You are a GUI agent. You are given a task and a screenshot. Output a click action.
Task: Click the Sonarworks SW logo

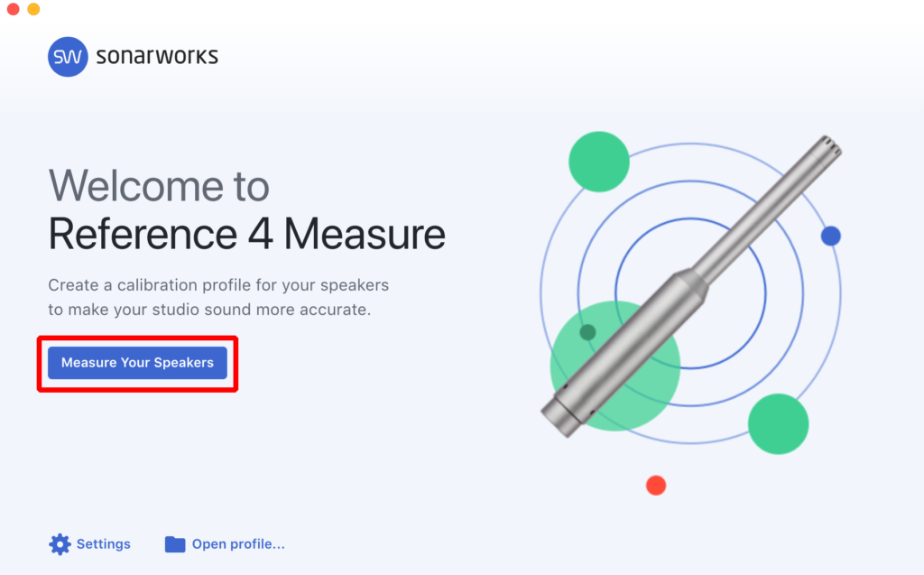[x=68, y=57]
